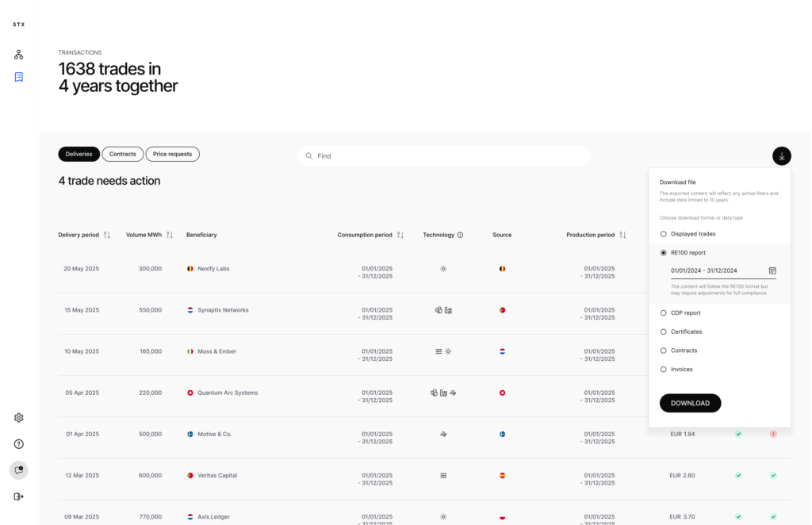Open the chat notifications icon
The image size is (812, 525).
18,470
